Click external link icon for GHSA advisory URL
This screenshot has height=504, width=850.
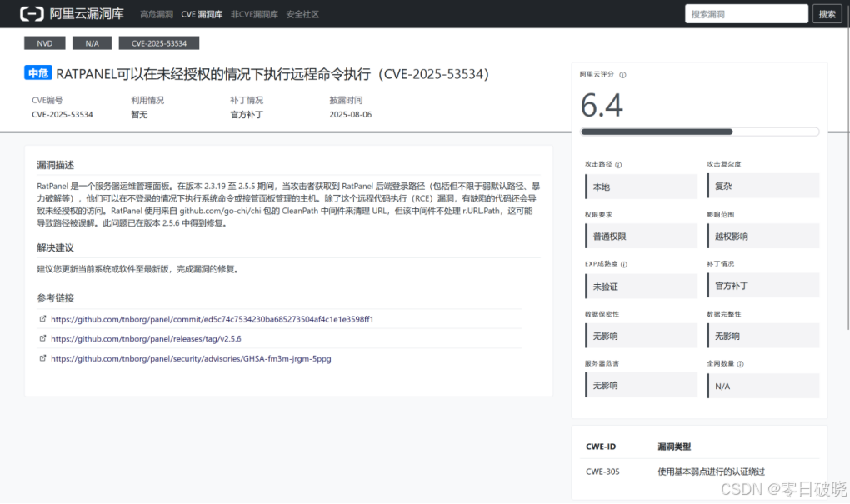point(42,358)
